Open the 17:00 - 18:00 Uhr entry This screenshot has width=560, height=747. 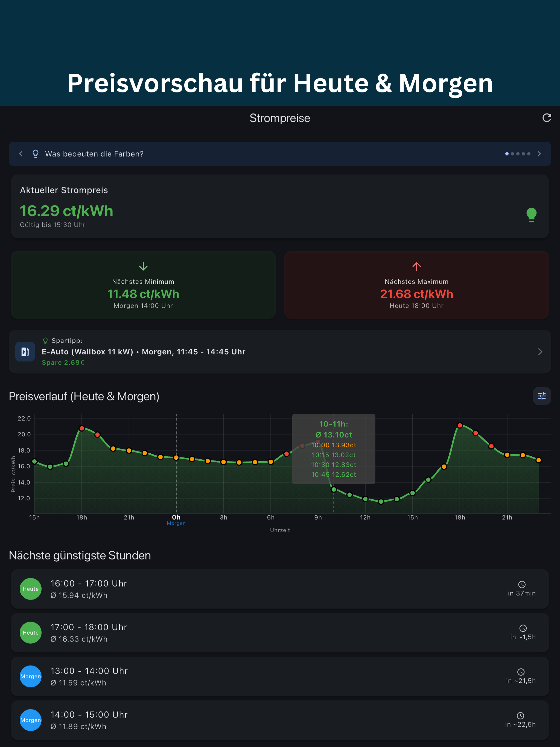tap(280, 632)
